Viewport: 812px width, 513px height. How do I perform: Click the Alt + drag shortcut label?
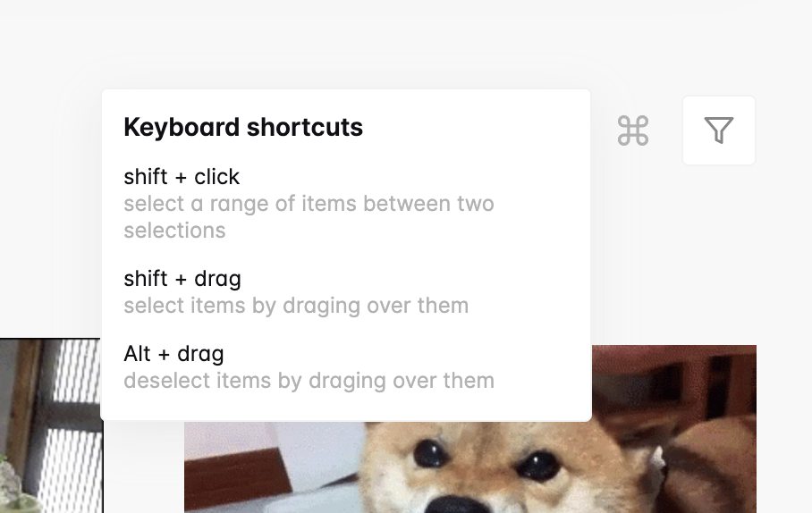(174, 354)
